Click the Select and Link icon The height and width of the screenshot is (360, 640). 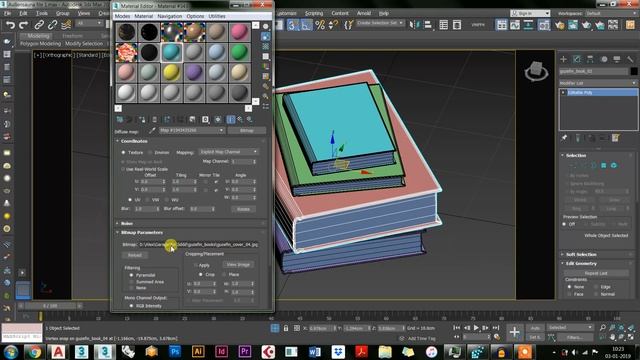coord(39,25)
